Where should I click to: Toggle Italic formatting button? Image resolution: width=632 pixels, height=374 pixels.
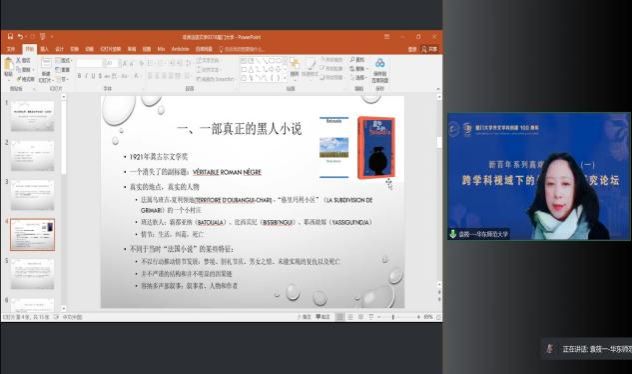click(x=86, y=76)
